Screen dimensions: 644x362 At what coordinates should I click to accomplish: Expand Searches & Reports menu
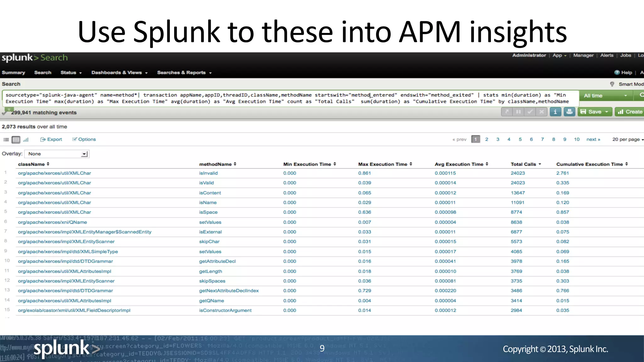click(184, 73)
